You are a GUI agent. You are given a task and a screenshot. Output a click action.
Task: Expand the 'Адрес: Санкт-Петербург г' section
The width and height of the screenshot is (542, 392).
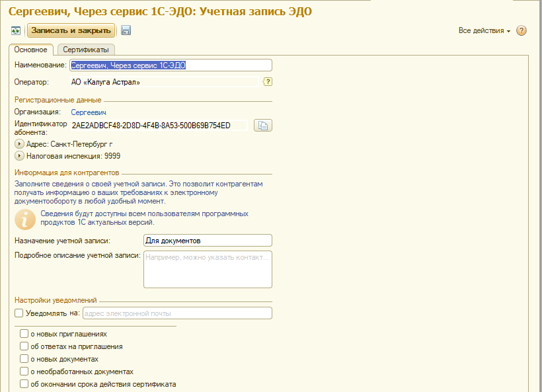[x=19, y=144]
